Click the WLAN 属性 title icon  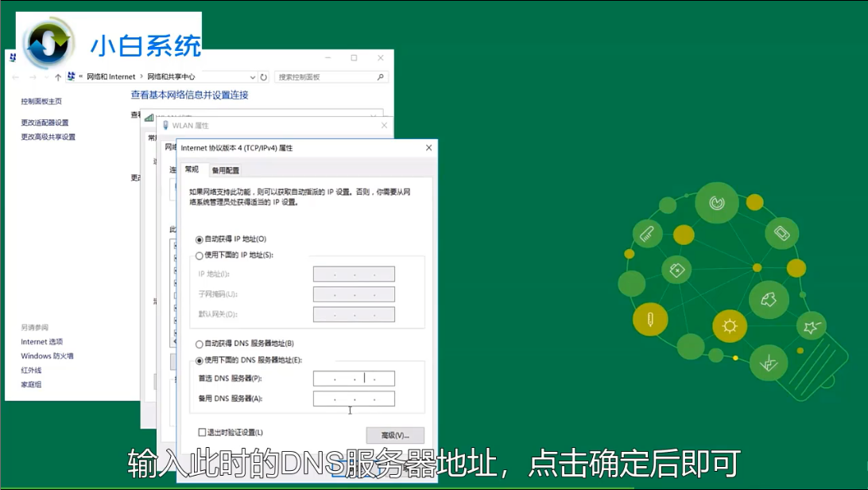165,126
